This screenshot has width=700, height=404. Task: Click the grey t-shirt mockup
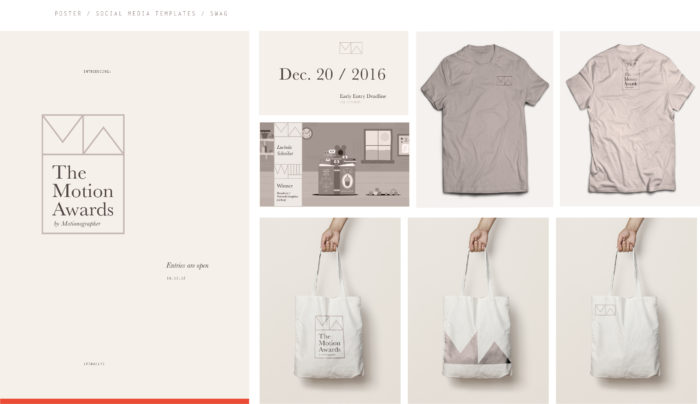484,119
